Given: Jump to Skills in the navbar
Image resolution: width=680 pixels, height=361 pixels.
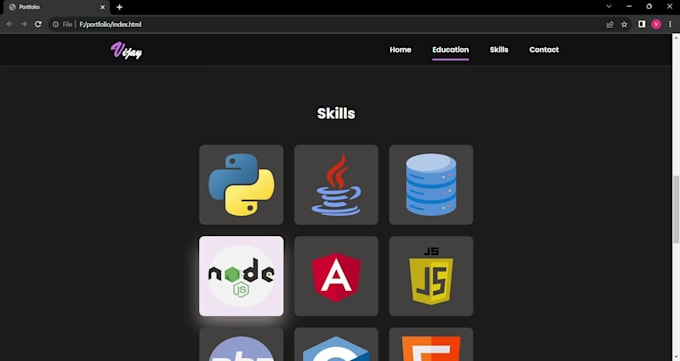Looking at the screenshot, I should (499, 50).
